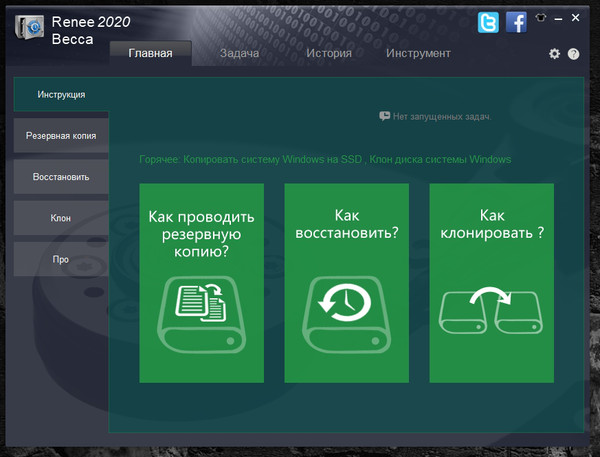Choose Восстановить in the left sidebar

[61, 177]
